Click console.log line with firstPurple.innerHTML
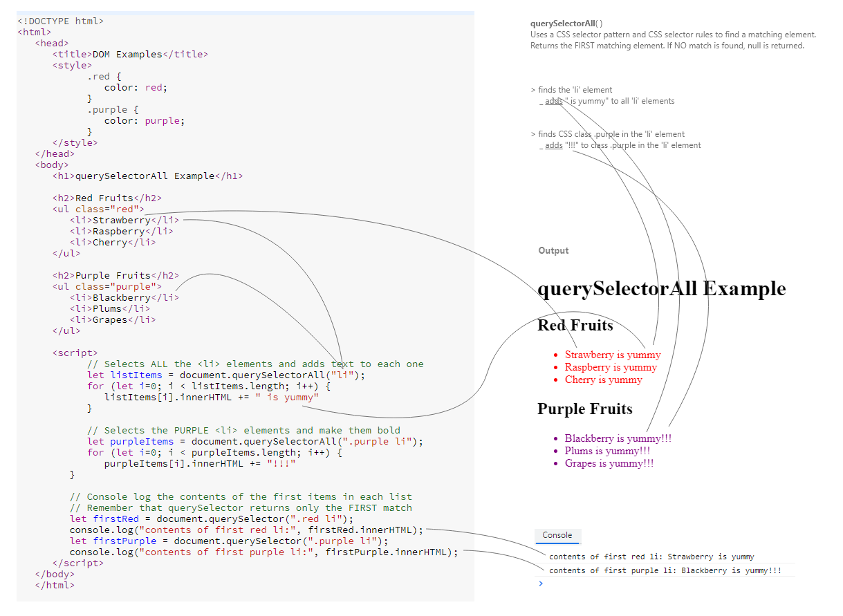This screenshot has height=616, width=843. (x=264, y=552)
